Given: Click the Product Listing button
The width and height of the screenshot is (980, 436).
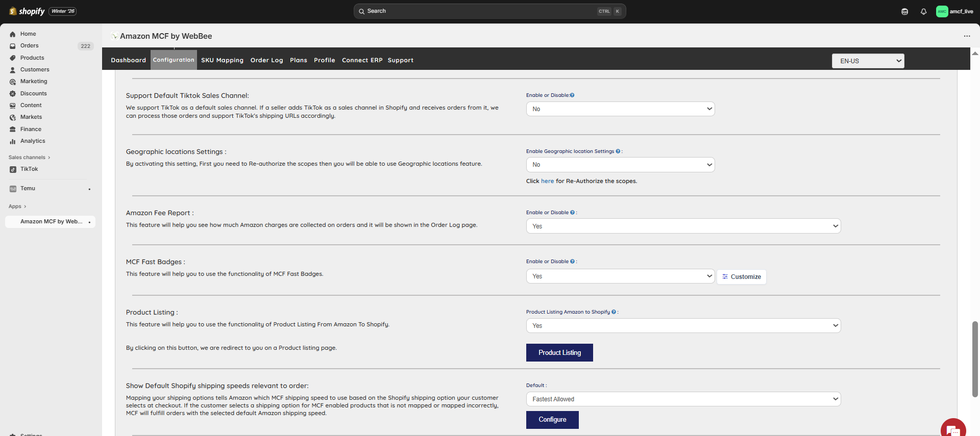Looking at the screenshot, I should [559, 353].
